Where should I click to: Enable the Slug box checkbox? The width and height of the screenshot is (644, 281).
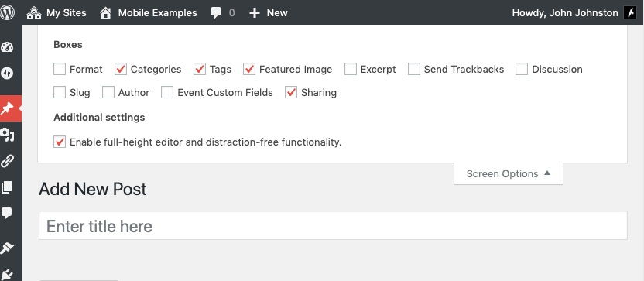[60, 92]
